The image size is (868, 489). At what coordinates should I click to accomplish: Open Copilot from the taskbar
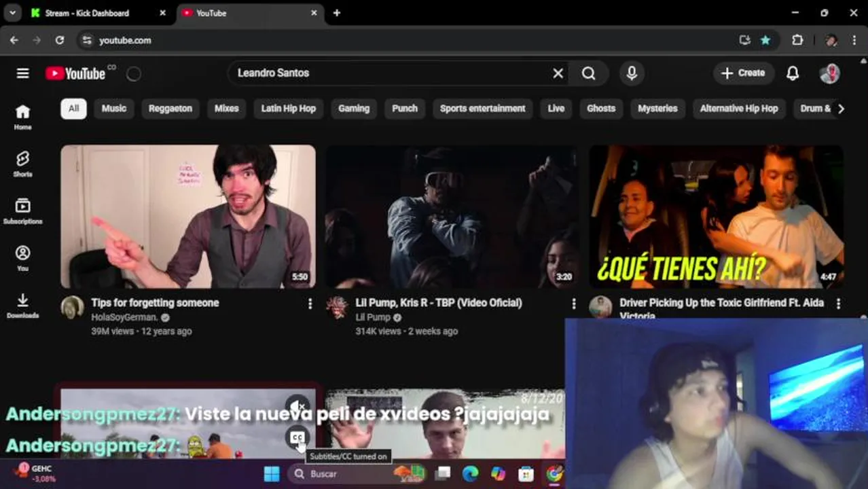click(x=498, y=474)
